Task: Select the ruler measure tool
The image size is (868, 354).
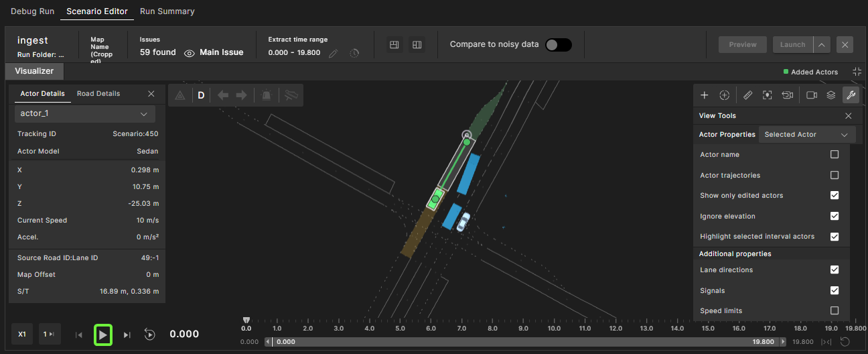Action: (x=748, y=95)
